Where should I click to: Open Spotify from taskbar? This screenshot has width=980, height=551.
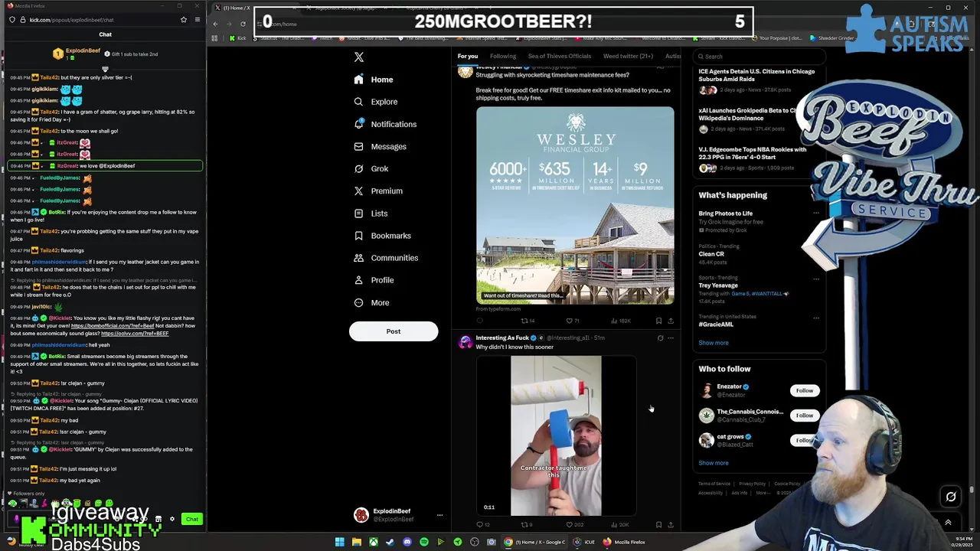click(x=423, y=542)
